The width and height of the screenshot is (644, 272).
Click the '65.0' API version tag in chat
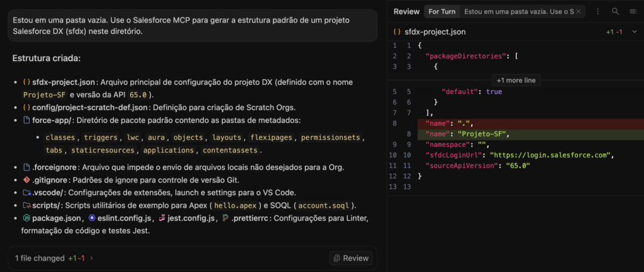coord(138,95)
